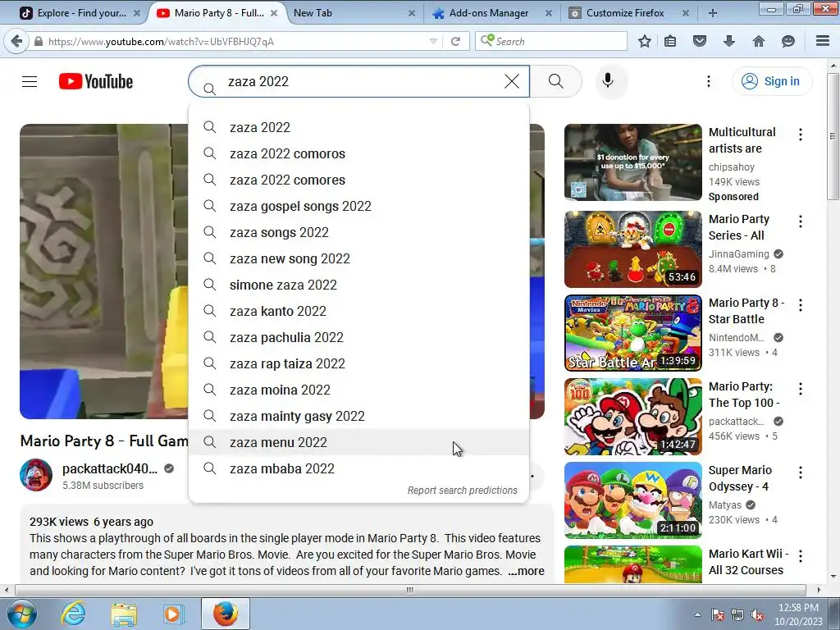Open YouTube settings three-dot menu
Screen dimensions: 840x630
[x=708, y=81]
